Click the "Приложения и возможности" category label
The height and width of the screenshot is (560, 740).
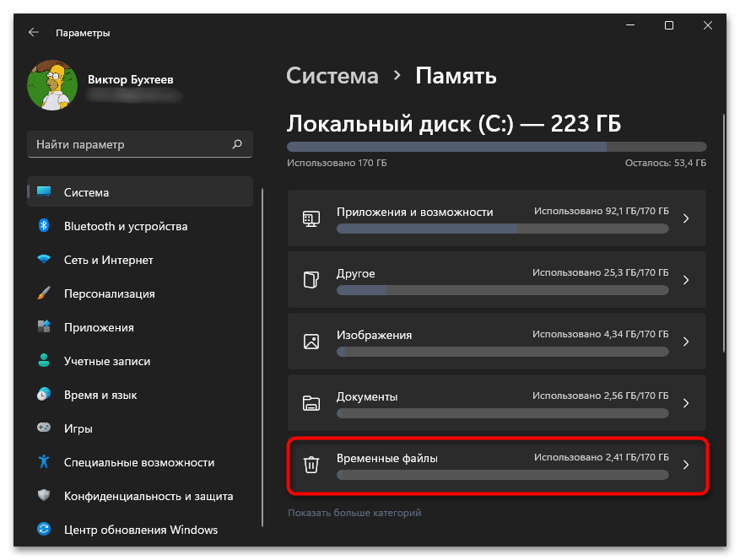pyautogui.click(x=415, y=212)
